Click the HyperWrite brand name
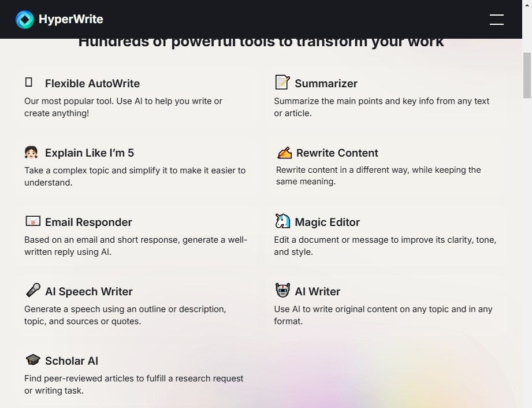The width and height of the screenshot is (532, 408). click(x=70, y=19)
